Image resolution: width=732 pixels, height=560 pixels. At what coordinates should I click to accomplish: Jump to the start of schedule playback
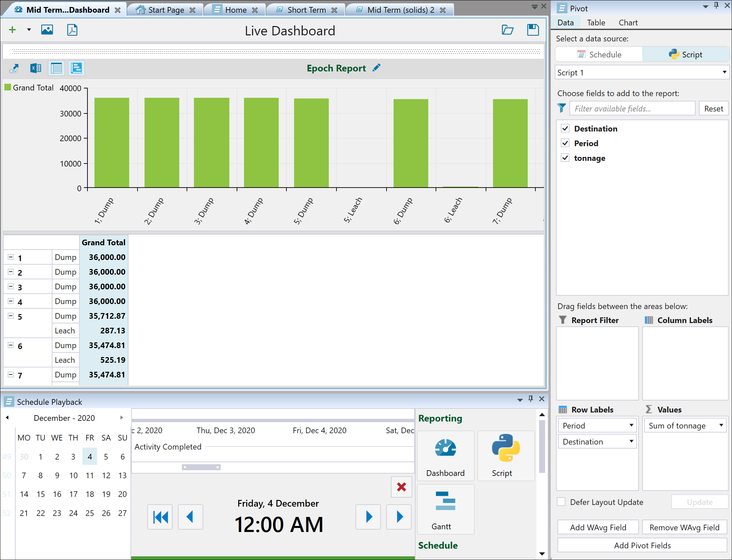[x=160, y=517]
